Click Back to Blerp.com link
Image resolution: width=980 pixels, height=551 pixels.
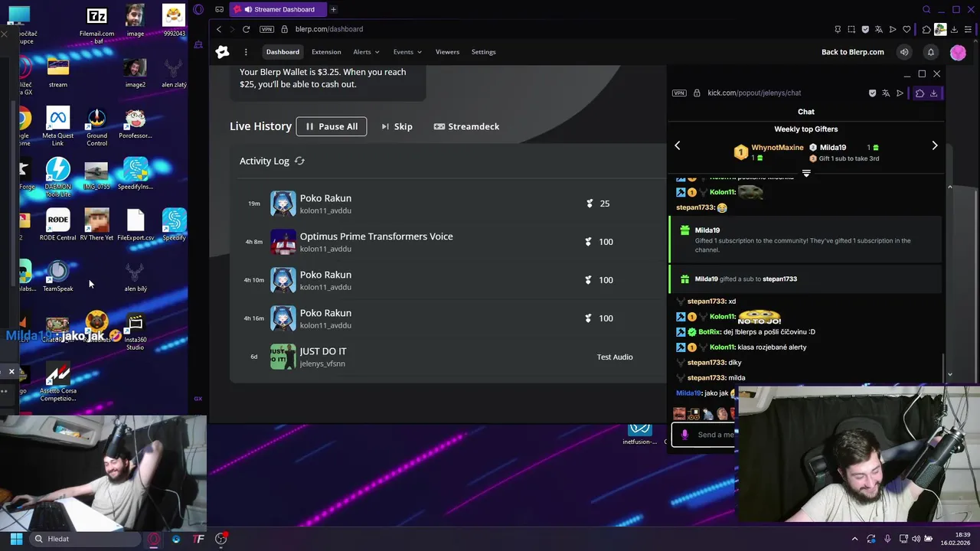pyautogui.click(x=852, y=52)
